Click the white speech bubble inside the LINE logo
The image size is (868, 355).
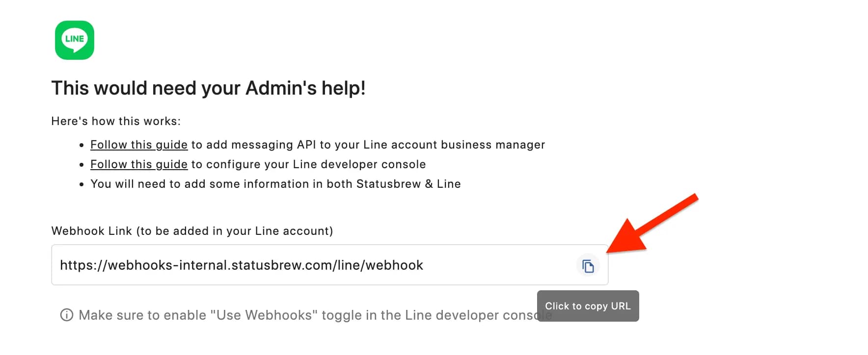tap(75, 40)
